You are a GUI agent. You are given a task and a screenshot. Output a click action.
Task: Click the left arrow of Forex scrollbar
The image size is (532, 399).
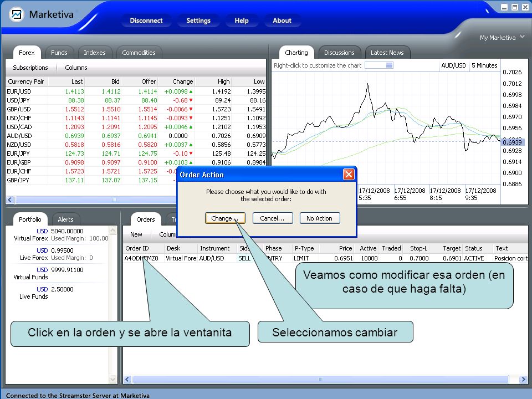click(x=10, y=200)
